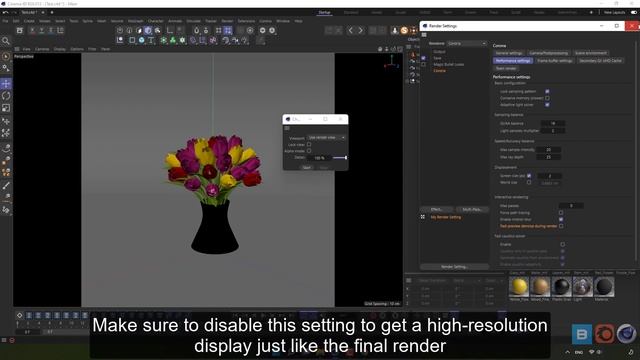
Task: Click the Multi-Pass... button
Action: 472,209
